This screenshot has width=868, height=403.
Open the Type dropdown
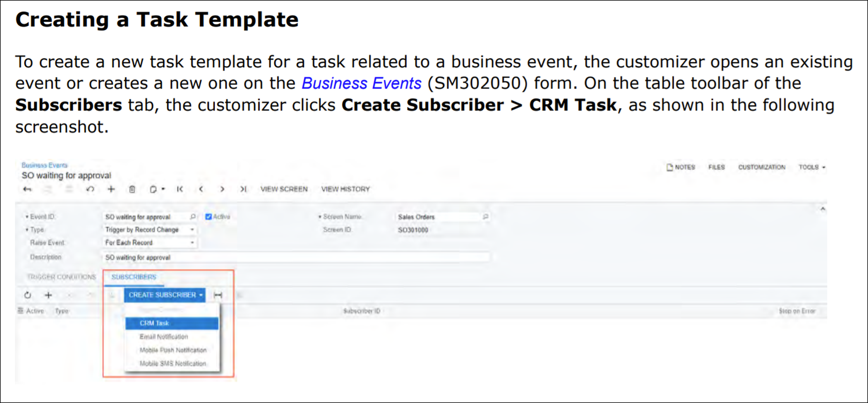click(192, 230)
